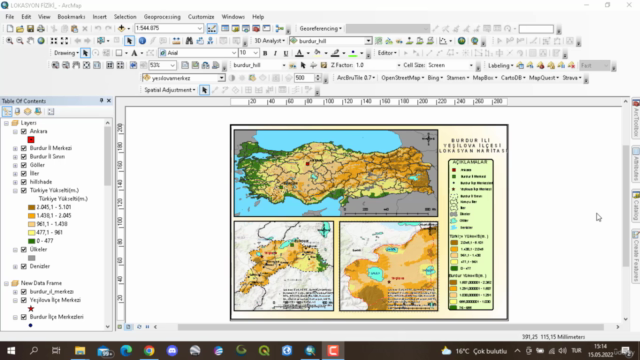Click the 2.045,1 - 5.101 brown swatch
The image size is (640, 360).
pyautogui.click(x=31, y=207)
